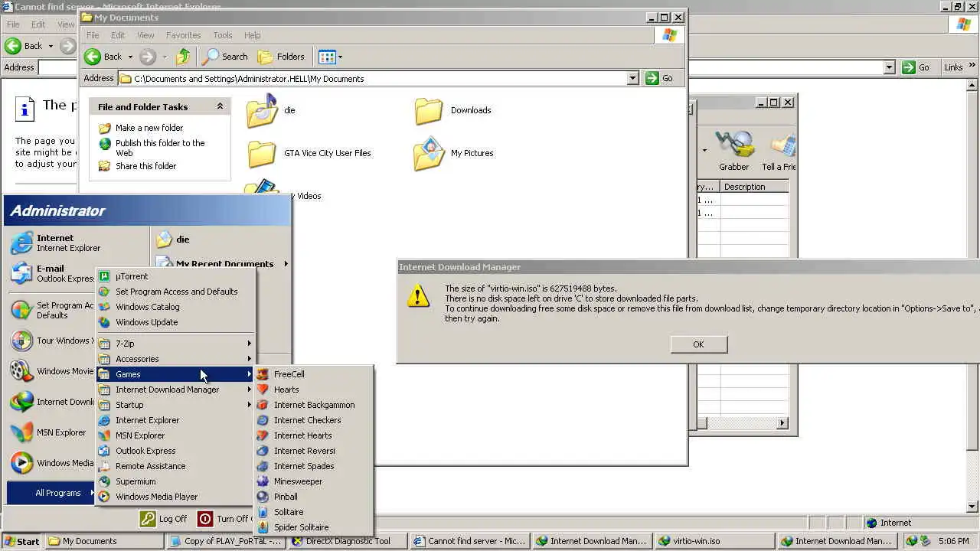Open the die folder in My Documents

pyautogui.click(x=272, y=111)
